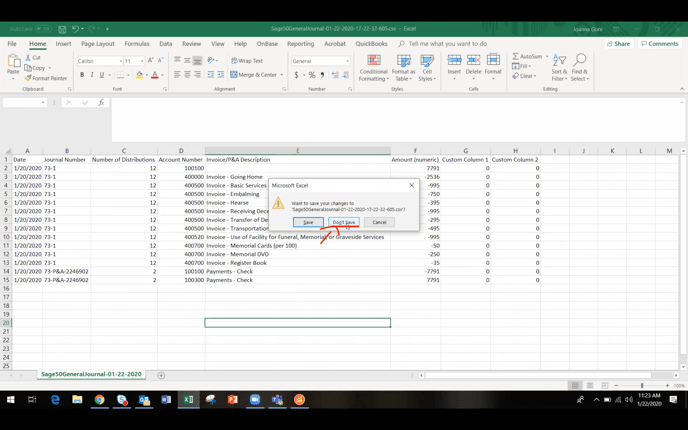Image resolution: width=688 pixels, height=430 pixels.
Task: Click Save in the Microsoft Excel dialog
Action: (x=308, y=222)
